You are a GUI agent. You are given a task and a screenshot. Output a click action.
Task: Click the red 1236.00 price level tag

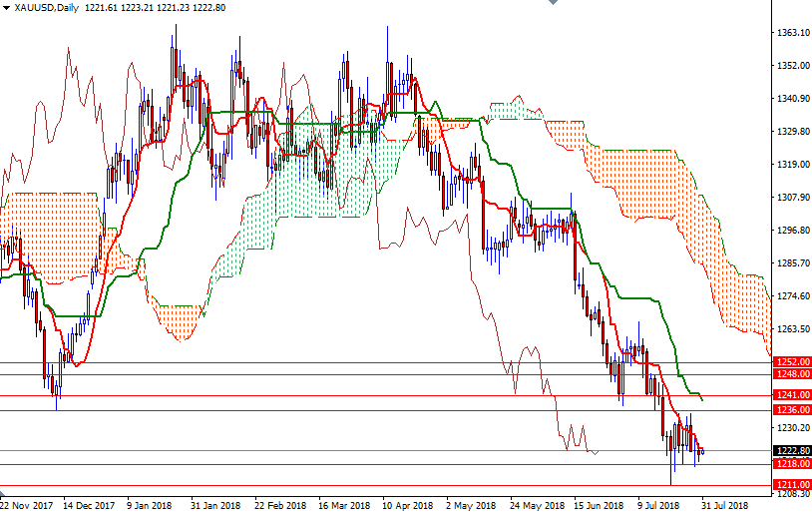point(792,410)
